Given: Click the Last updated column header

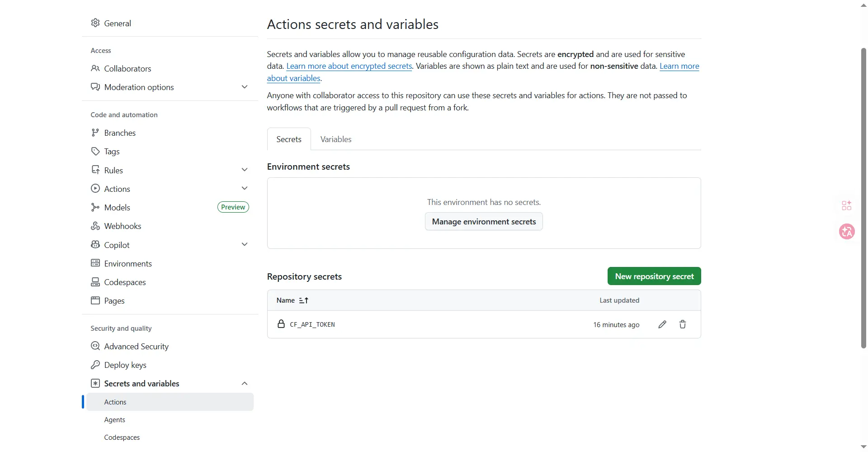Looking at the screenshot, I should tap(619, 300).
